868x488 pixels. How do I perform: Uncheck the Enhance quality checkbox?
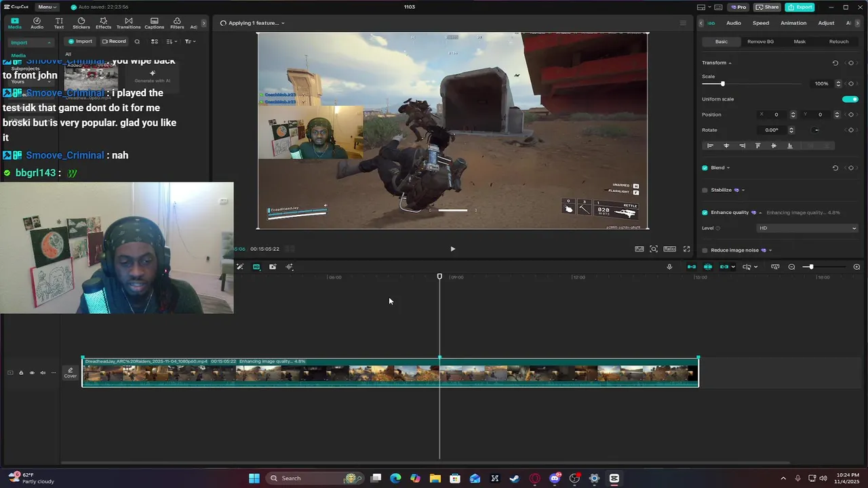(705, 213)
